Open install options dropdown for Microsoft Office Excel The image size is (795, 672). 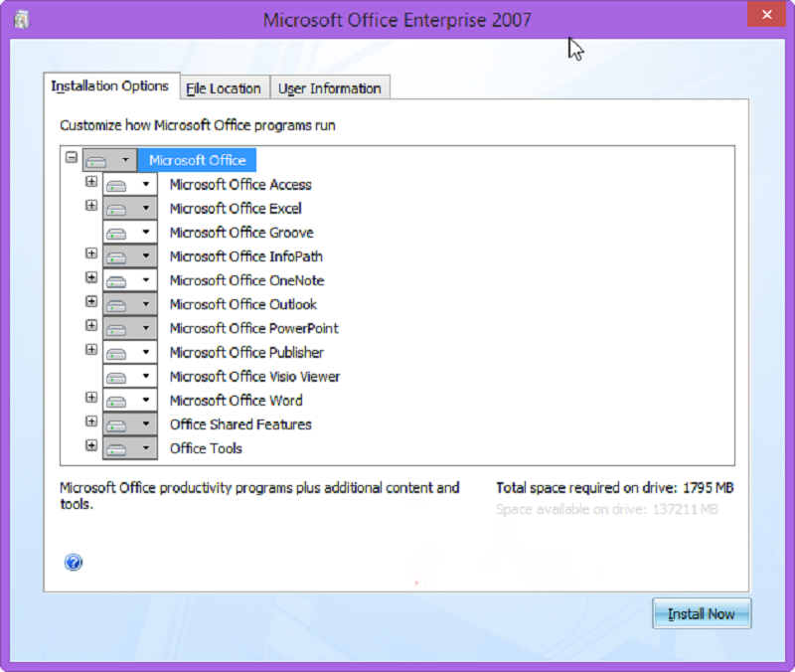pyautogui.click(x=130, y=209)
